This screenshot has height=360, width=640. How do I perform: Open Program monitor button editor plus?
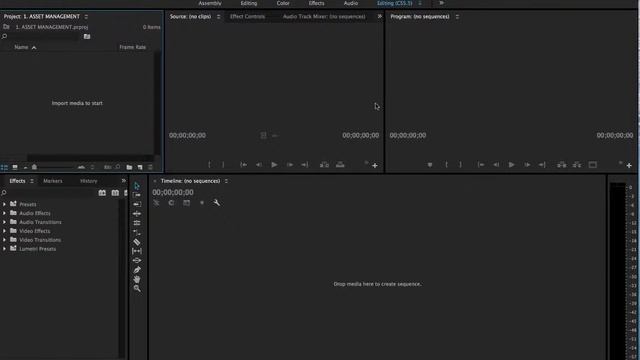coord(629,165)
